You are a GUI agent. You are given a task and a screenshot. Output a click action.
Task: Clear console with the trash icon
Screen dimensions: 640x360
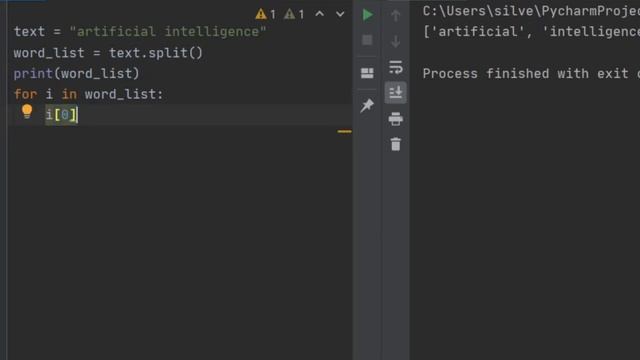[x=396, y=144]
